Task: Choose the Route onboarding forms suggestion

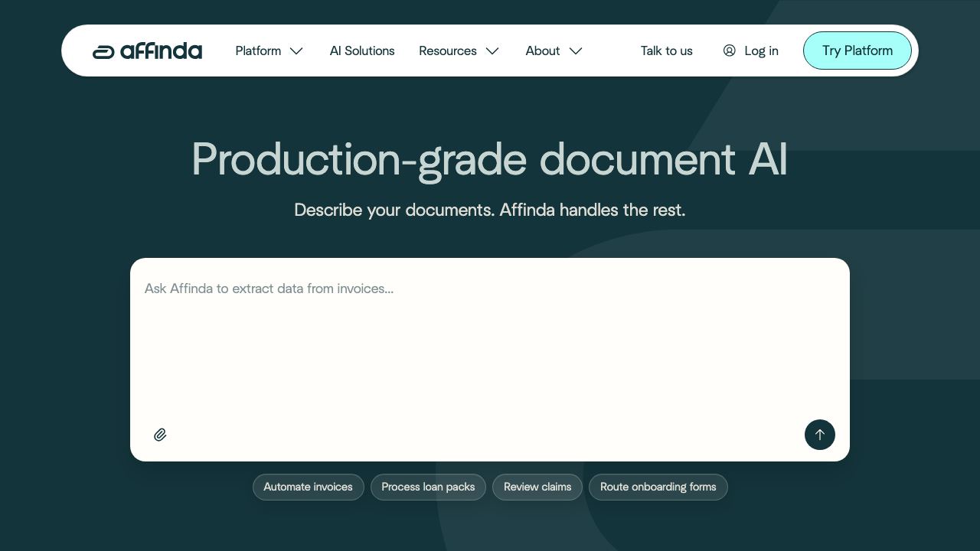Action: [658, 487]
